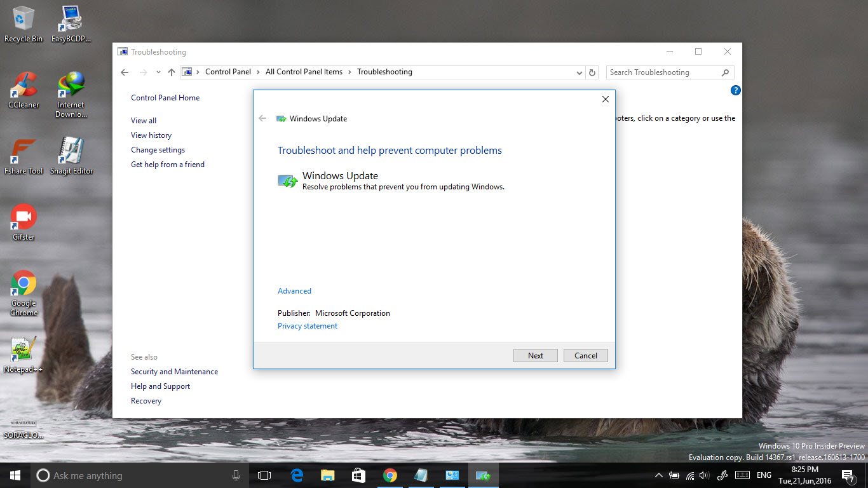Open Security and Maintenance link

point(174,372)
